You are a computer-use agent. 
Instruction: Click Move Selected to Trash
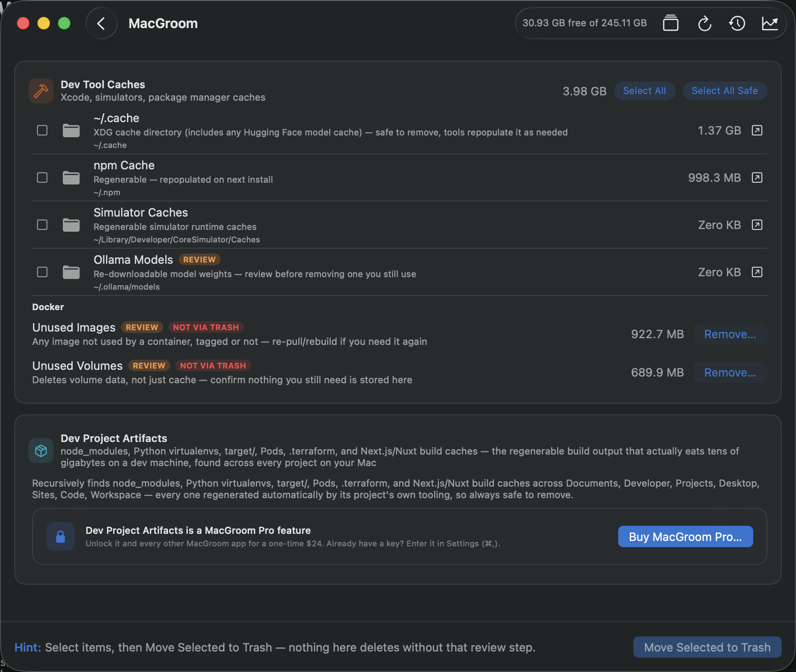click(x=707, y=647)
